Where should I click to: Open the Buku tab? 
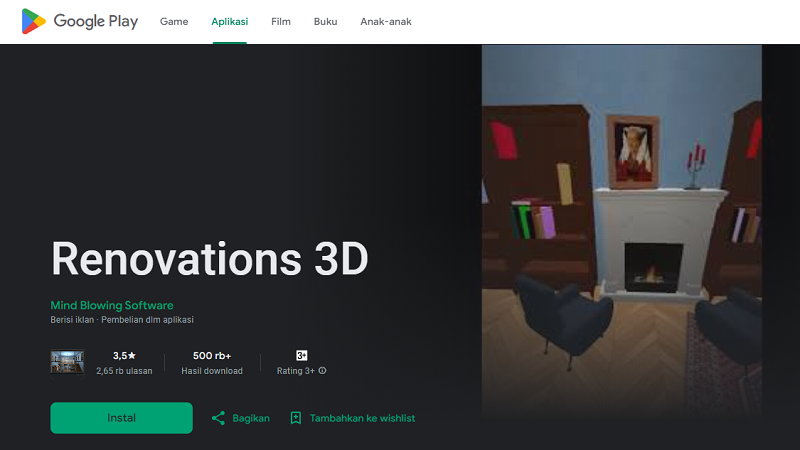(326, 21)
